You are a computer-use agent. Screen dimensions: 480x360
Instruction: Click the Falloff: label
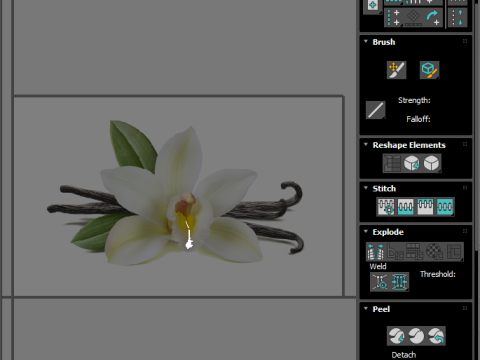pos(418,119)
